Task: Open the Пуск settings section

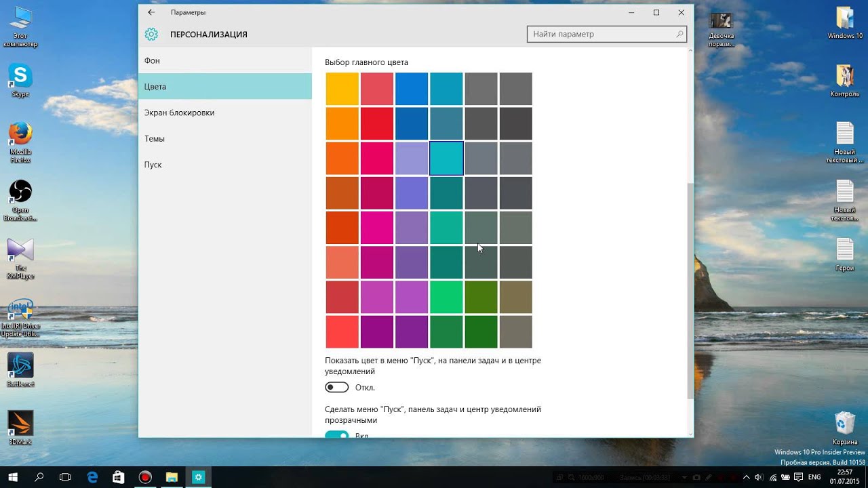Action: pyautogui.click(x=225, y=165)
